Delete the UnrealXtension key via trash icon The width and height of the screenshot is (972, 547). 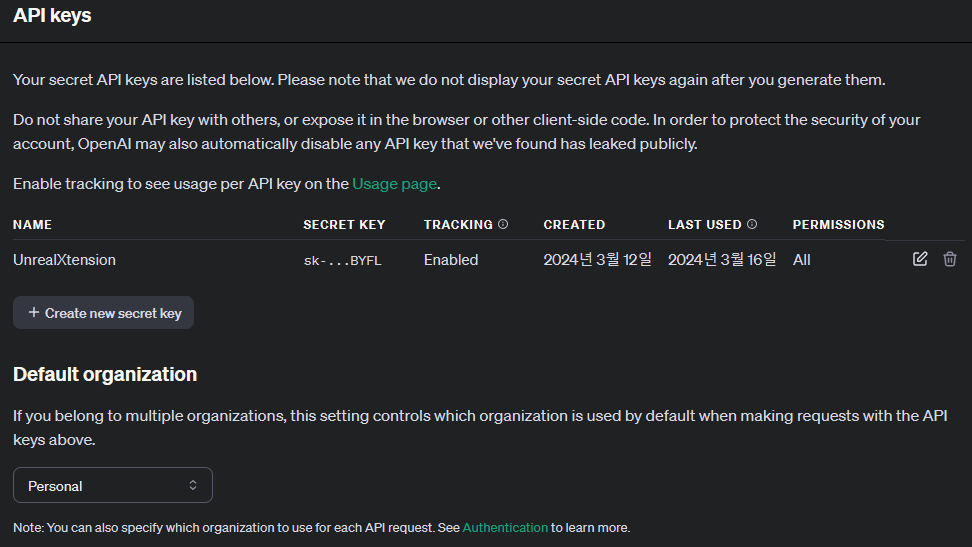click(x=950, y=259)
